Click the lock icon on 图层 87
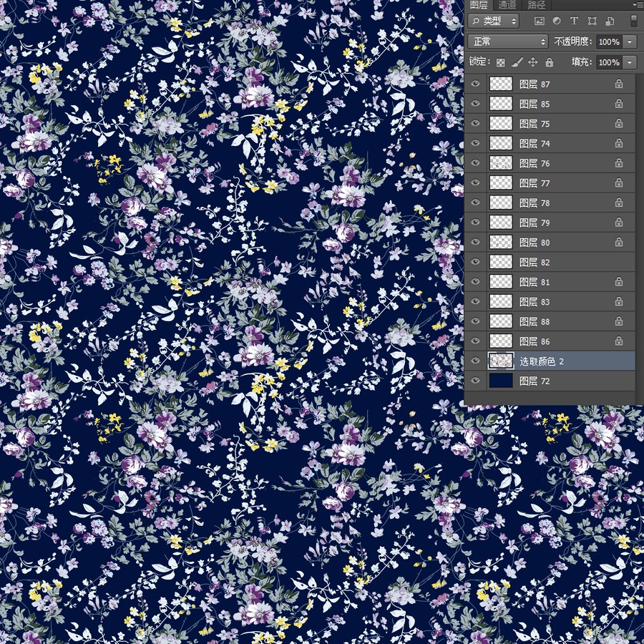644x644 pixels. pyautogui.click(x=619, y=84)
